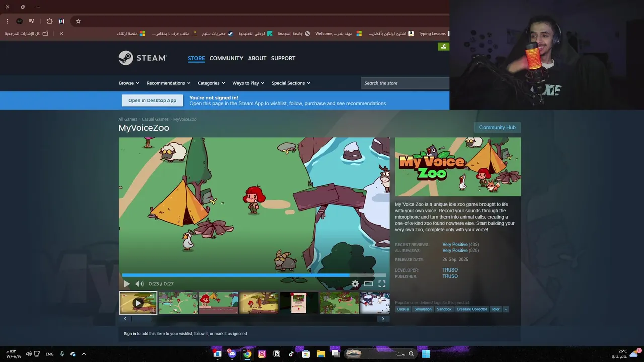Mute the trailer volume speaker icon

(x=139, y=284)
